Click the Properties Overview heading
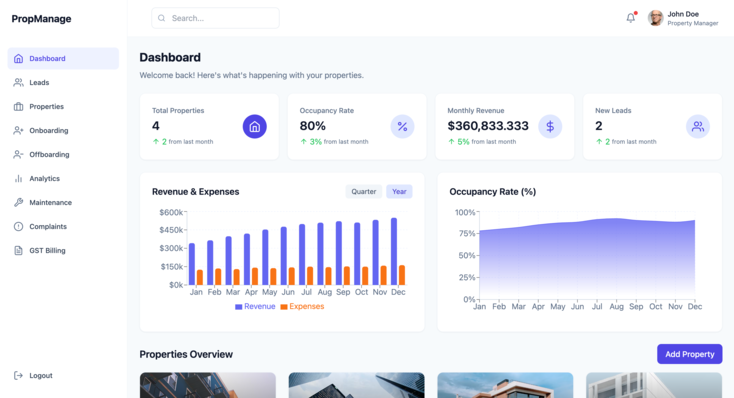 point(186,354)
